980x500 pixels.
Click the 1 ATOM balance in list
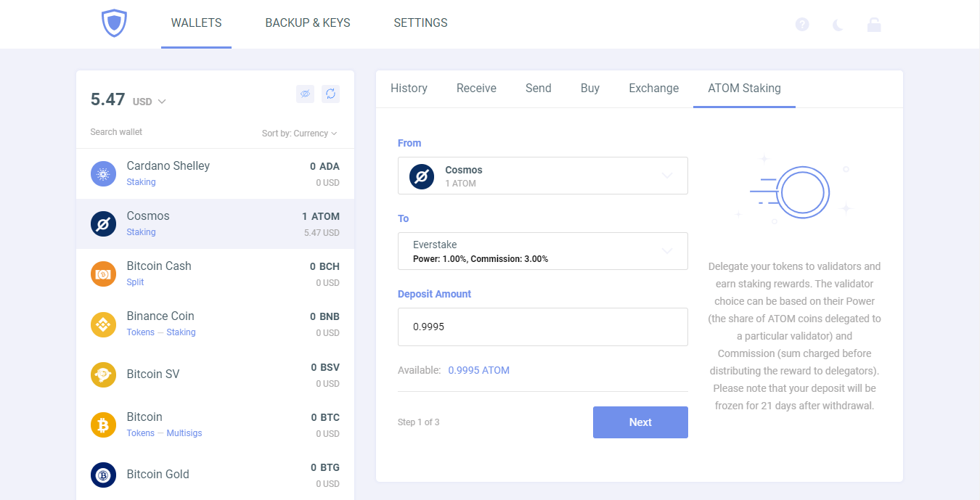pos(321,216)
